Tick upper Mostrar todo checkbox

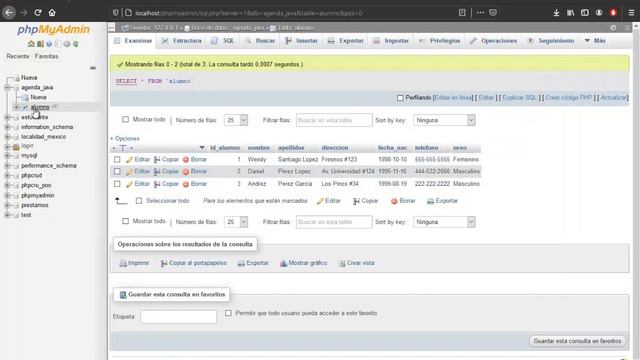tap(125, 120)
